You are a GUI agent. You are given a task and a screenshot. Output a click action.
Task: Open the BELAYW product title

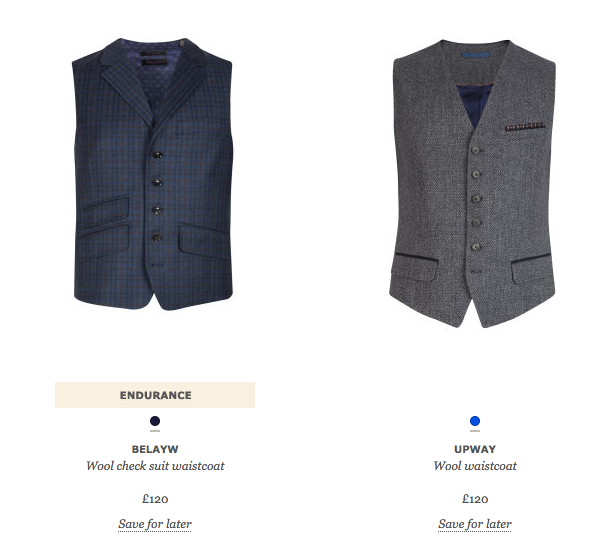155,449
